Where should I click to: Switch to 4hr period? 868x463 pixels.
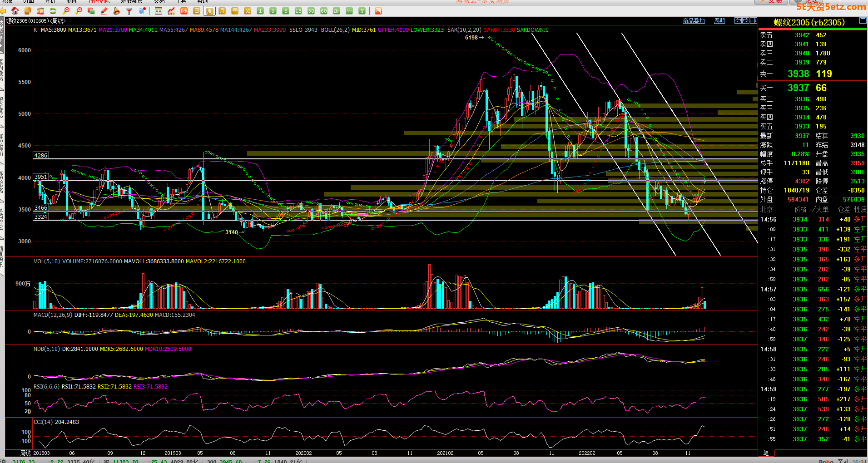point(349,11)
